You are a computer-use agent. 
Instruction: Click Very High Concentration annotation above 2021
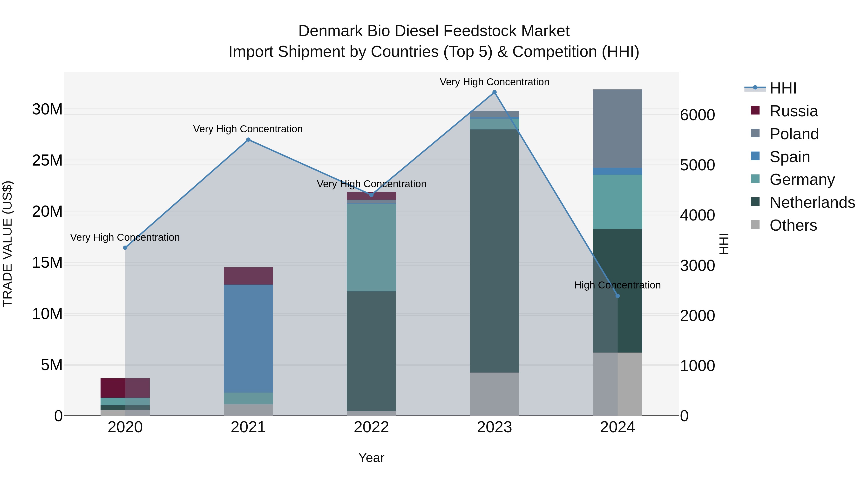(x=248, y=129)
